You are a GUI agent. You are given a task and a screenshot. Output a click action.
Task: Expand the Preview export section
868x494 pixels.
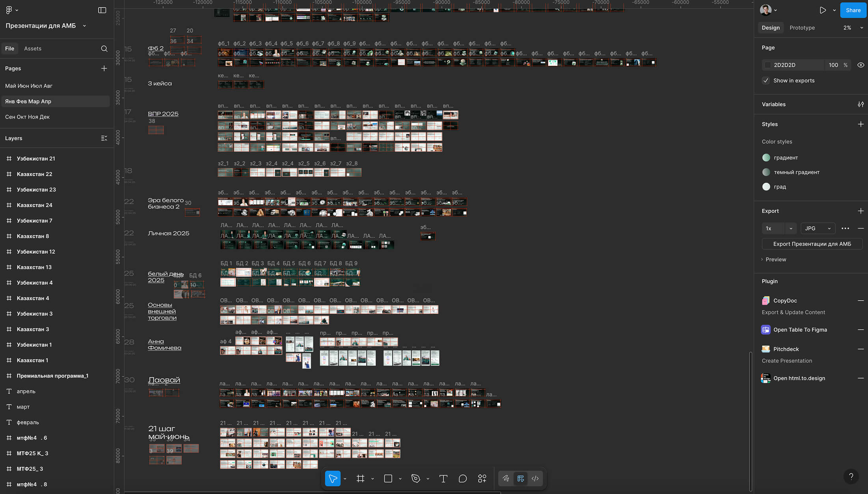point(775,259)
